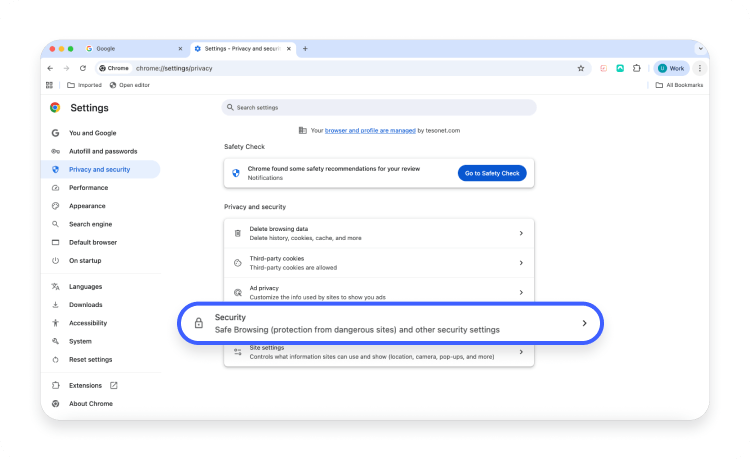
Task: Expand the Security row chevron
Action: point(585,323)
